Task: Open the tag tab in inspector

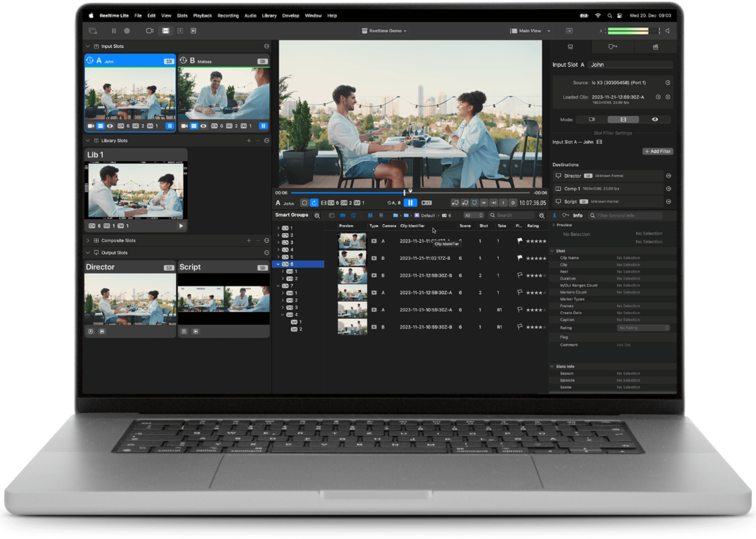Action: tap(613, 47)
